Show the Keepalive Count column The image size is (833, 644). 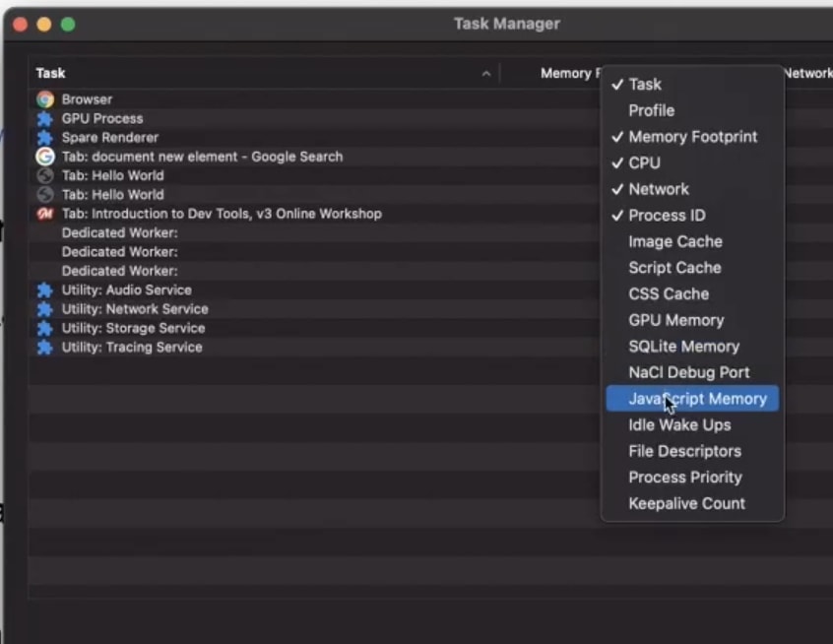692,504
